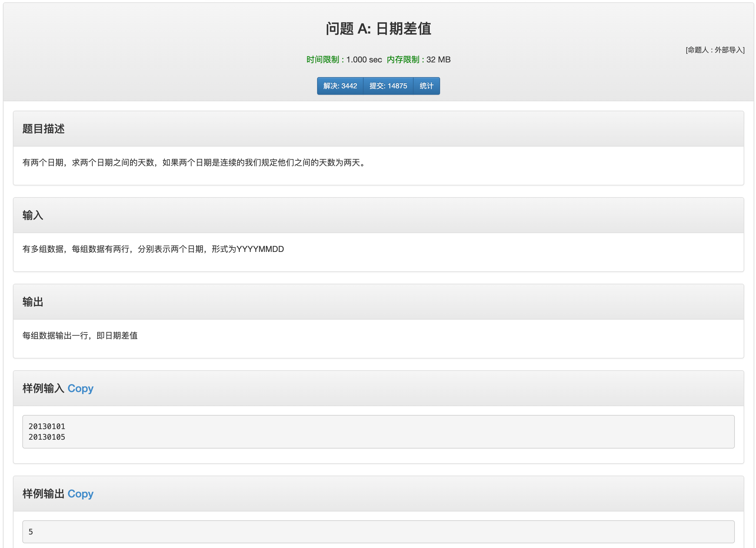This screenshot has height=548, width=756.
Task: Click the 时间限制 label text
Action: click(x=323, y=60)
